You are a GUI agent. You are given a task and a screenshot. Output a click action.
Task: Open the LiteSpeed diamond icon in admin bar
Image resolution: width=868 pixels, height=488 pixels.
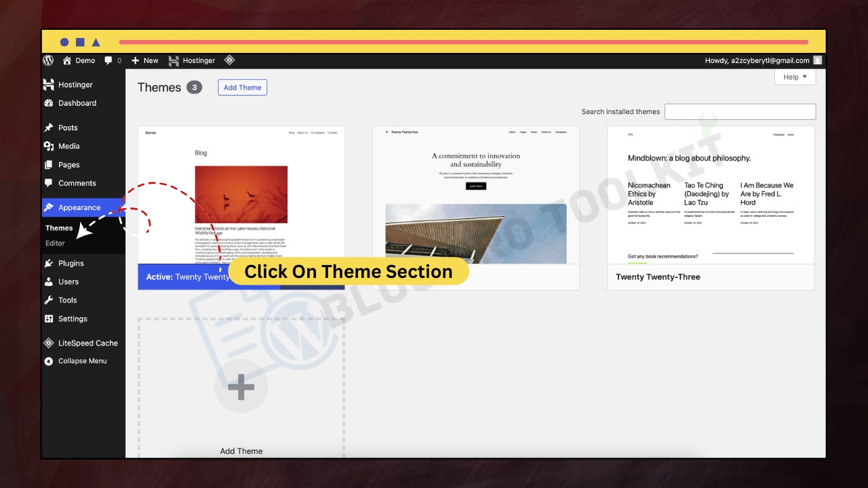tap(229, 60)
